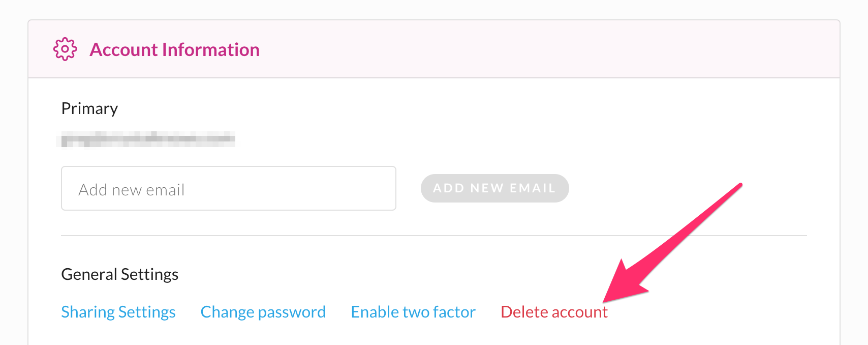This screenshot has height=345, width=868.
Task: Choose the red Delete account link
Action: click(x=554, y=312)
